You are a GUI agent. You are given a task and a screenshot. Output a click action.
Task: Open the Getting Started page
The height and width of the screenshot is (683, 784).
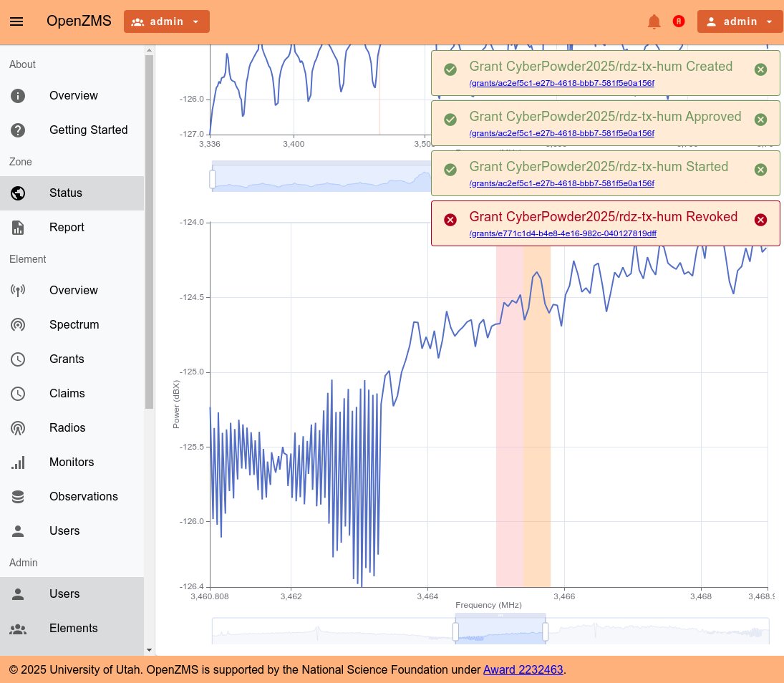tap(72, 130)
